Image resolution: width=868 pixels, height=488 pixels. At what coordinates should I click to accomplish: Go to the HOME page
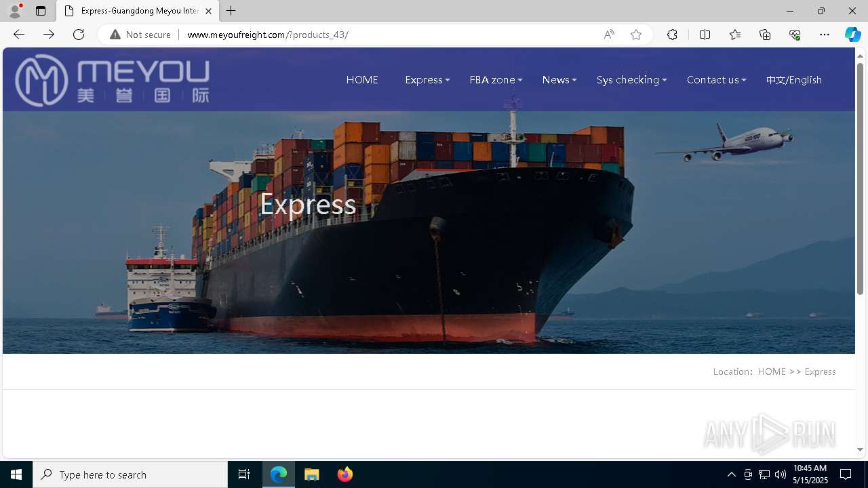tap(362, 80)
